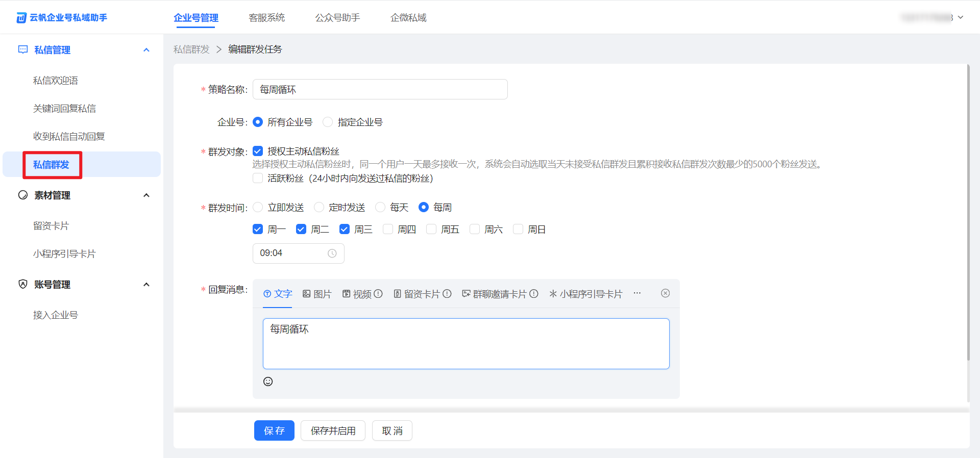Open 小程序引导卡片 in sidebar
980x458 pixels.
tap(64, 254)
